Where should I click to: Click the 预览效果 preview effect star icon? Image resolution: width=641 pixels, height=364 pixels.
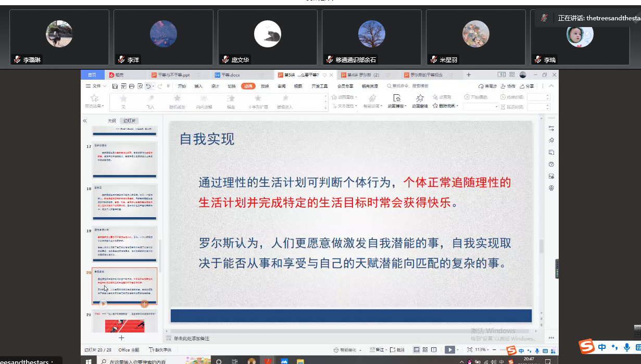coord(94,100)
